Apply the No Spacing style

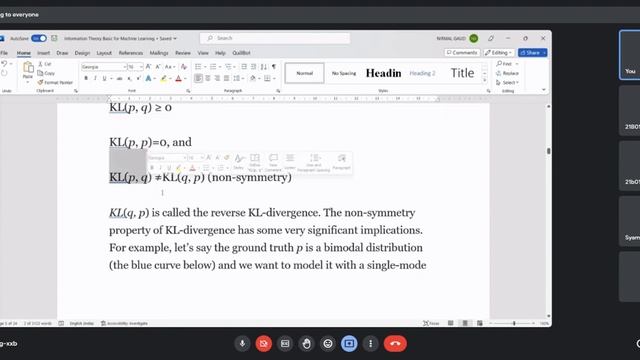(344, 73)
